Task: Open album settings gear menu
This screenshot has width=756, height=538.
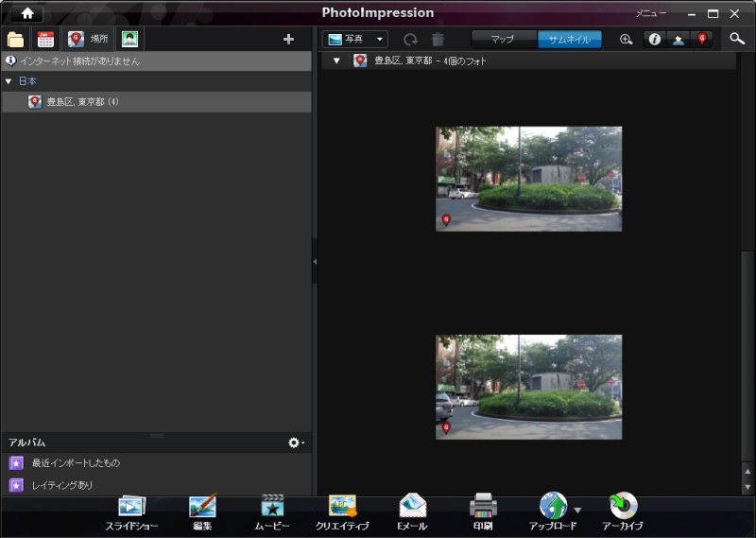Action: [296, 443]
